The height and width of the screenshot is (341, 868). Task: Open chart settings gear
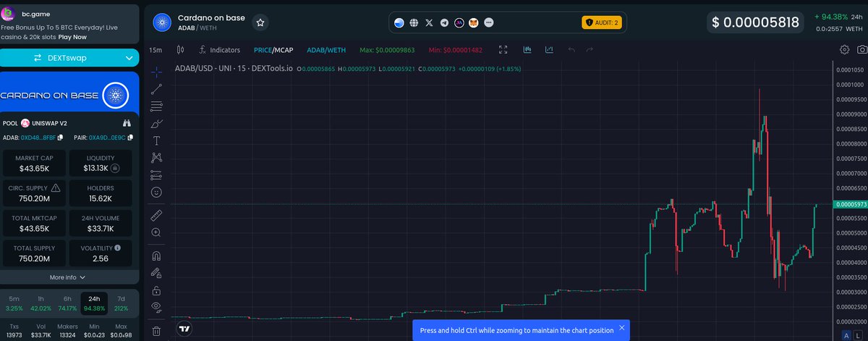pyautogui.click(x=844, y=50)
